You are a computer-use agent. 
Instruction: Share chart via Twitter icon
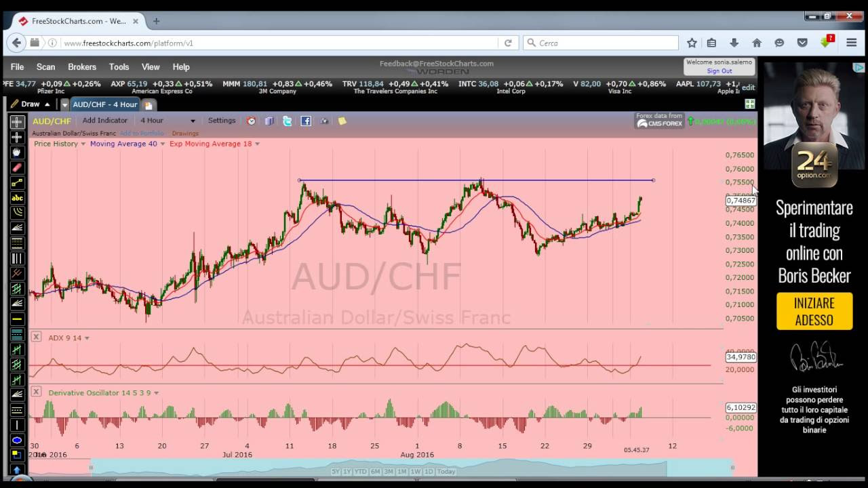click(x=288, y=121)
